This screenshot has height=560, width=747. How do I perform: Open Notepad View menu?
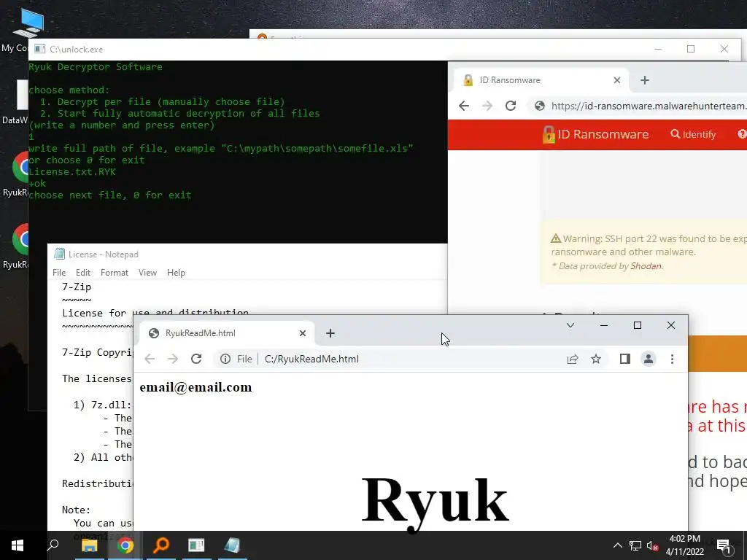click(x=147, y=273)
